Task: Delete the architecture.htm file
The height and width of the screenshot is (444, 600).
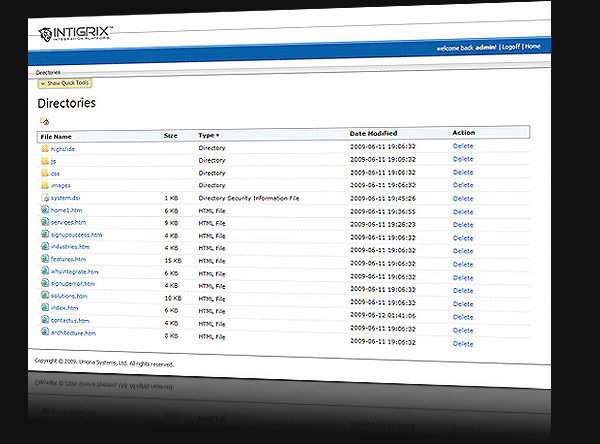Action: click(463, 344)
